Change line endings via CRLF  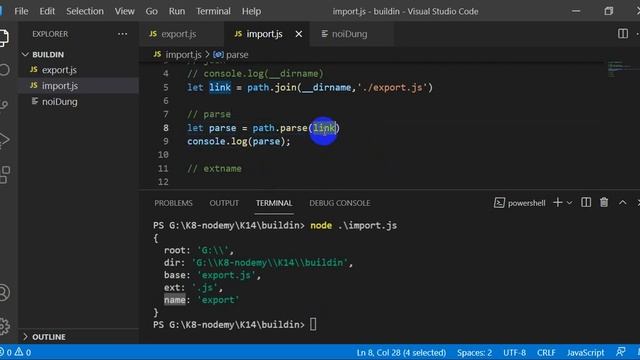(546, 352)
